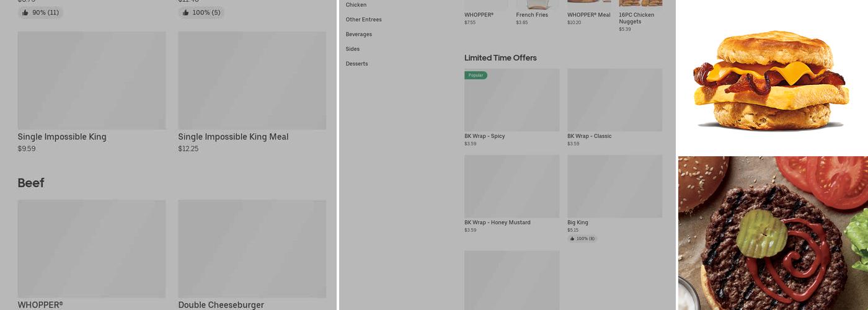Open the BK Wrap - Spicy item title
Viewport: 868px width, 310px height.
485,136
